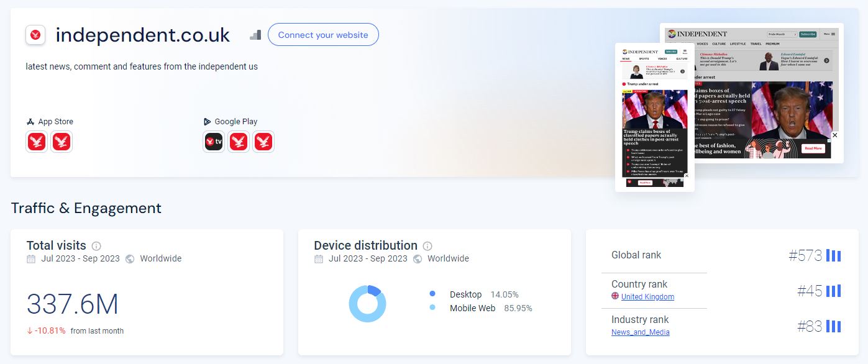This screenshot has width=868, height=364.
Task: Click the App Store logo icon
Action: coord(30,122)
